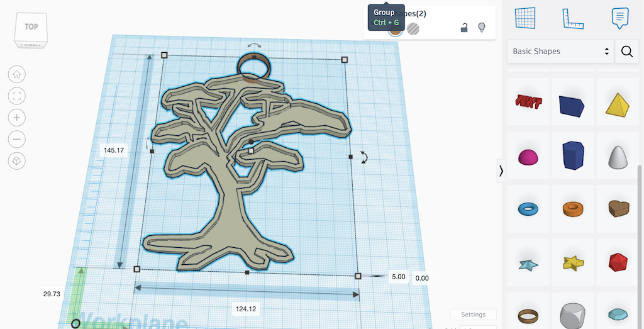
Task: Open the Basic Shapes dropdown
Action: 560,52
